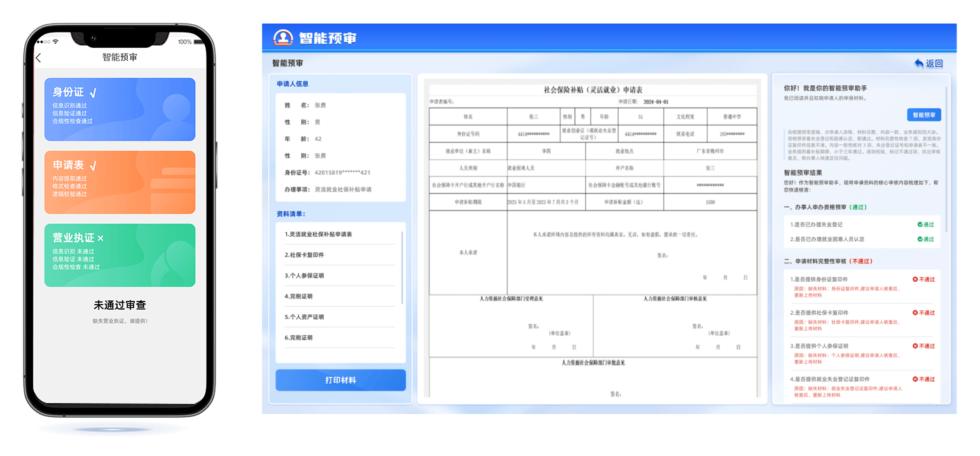Click red 不通过 icon for 身份证复印件
Viewport: 980px width, 456px height.
915,279
